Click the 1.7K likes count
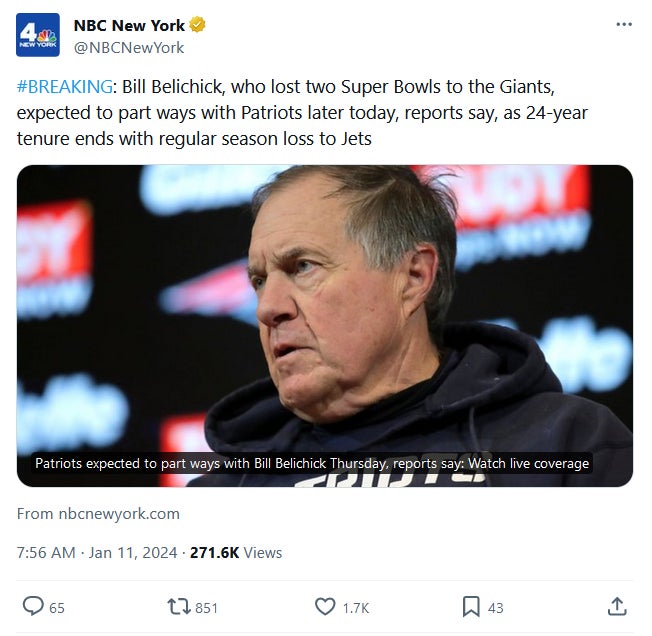This screenshot has width=652, height=636. click(356, 607)
